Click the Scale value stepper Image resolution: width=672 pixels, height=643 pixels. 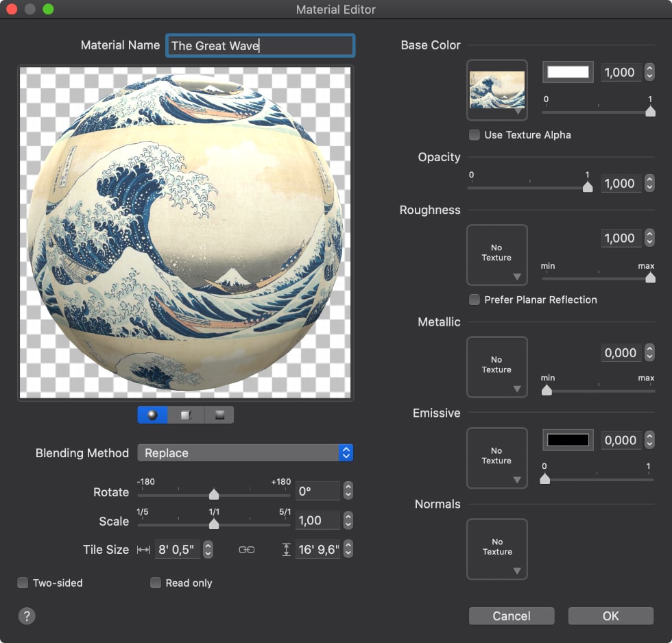[x=348, y=520]
